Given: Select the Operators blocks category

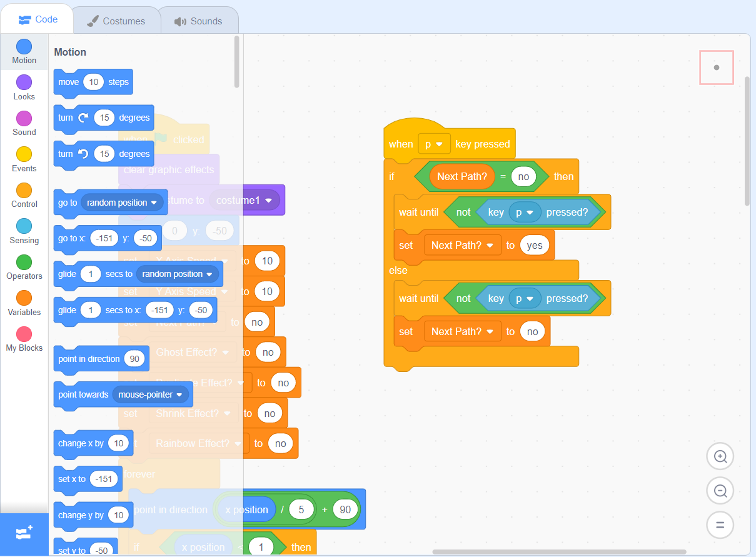Looking at the screenshot, I should tap(24, 265).
